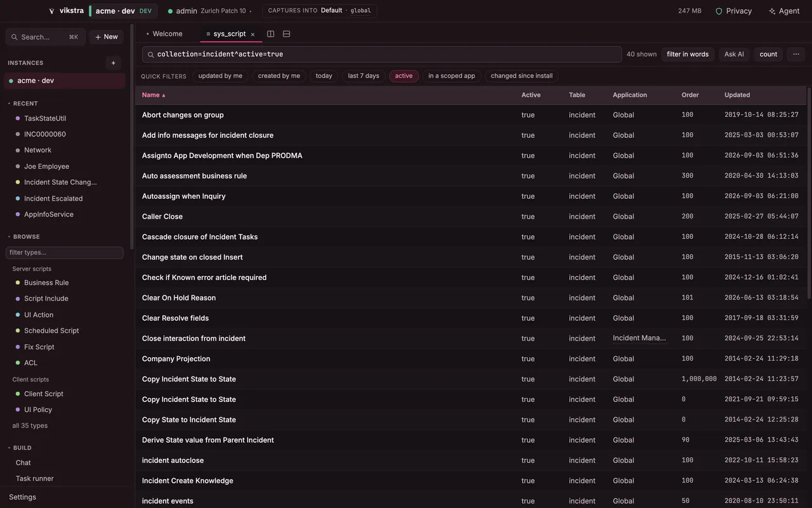Select the sys_script tab
812x508 pixels.
(x=229, y=34)
